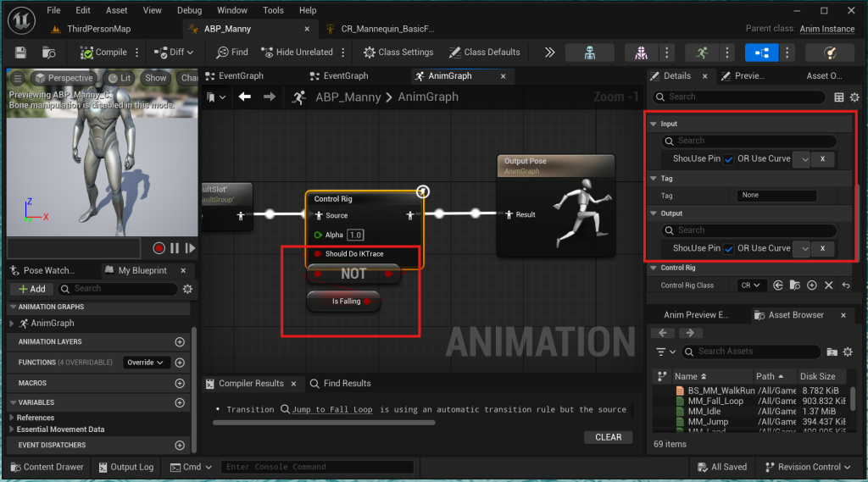Toggle Output ShouUse Pin checkbox
Viewport: 868px width, 482px height.
(x=728, y=249)
